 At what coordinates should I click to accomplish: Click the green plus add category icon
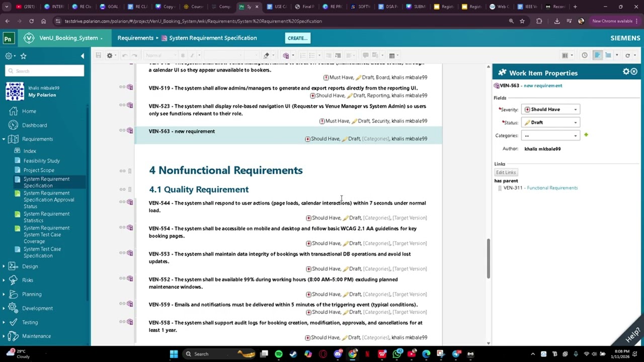pyautogui.click(x=586, y=135)
